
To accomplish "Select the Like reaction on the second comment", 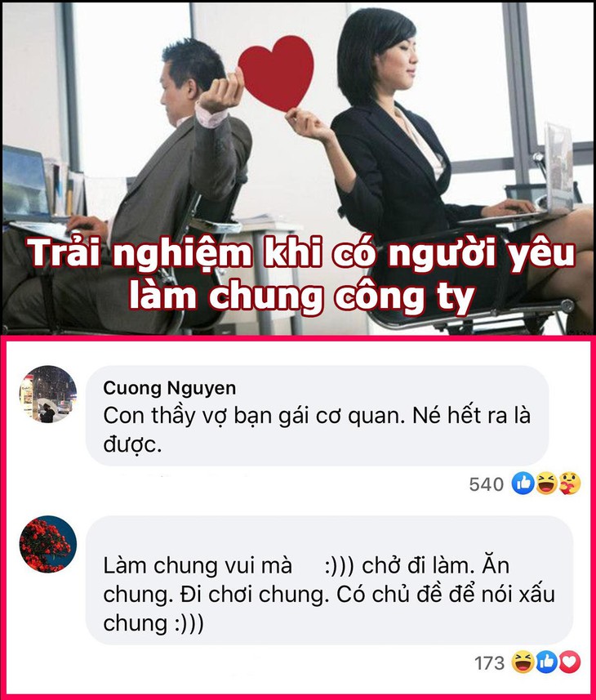I will coord(546,662).
